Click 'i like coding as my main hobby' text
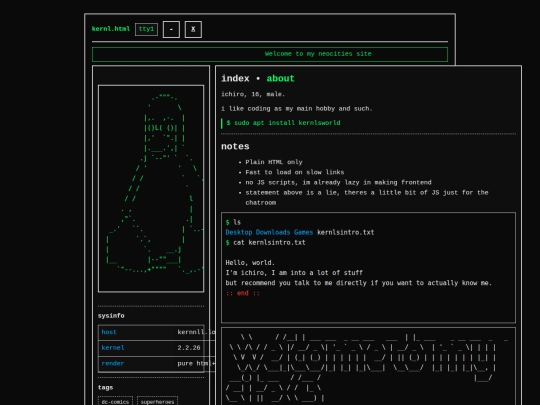Screen dimensions: 540x405 click(x=297, y=109)
